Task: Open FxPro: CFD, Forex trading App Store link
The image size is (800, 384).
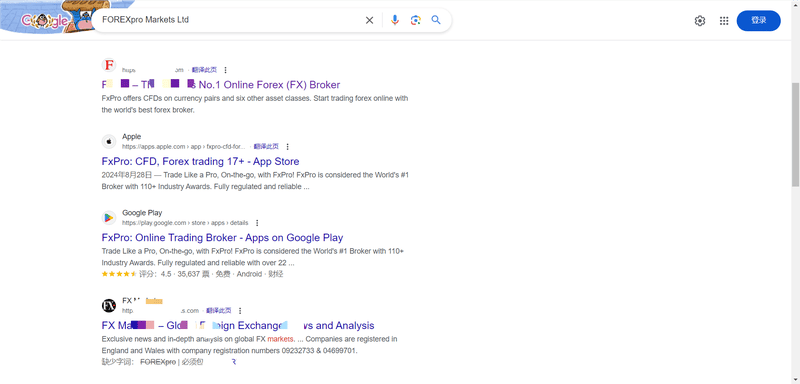Action: point(201,162)
